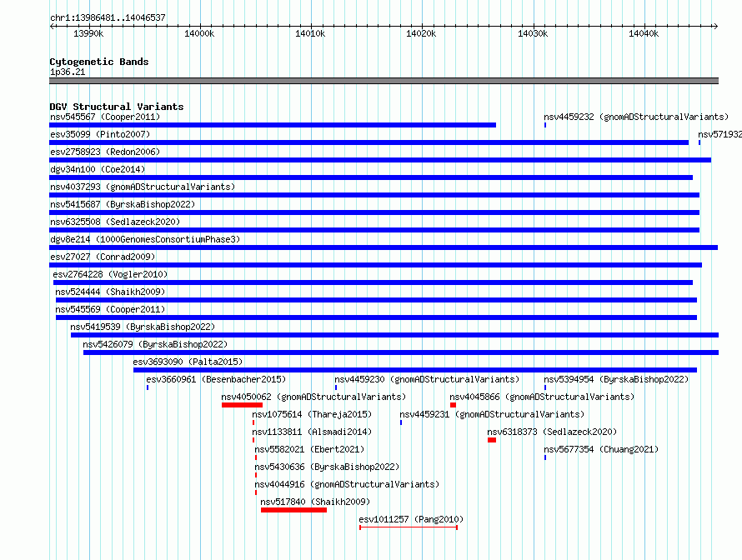Select nsv5394954 (ByrskaBishop2022) label
Image resolution: width=742 pixels, height=560 pixels.
click(x=616, y=379)
